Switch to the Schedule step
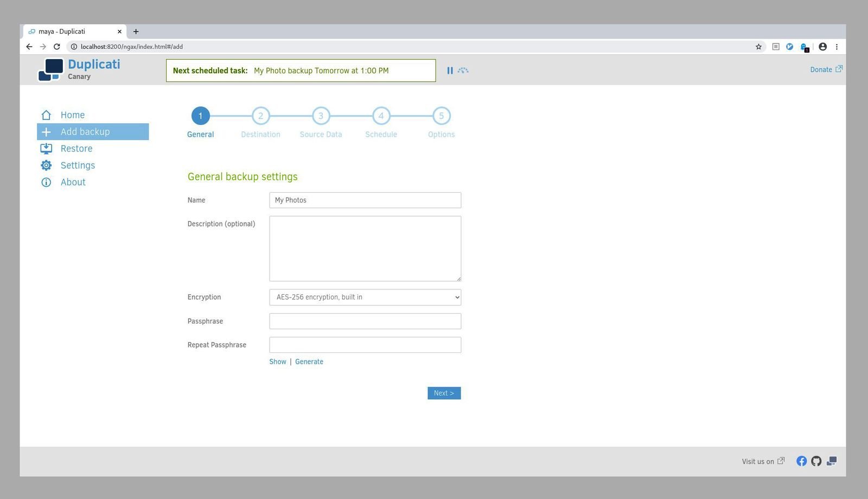The image size is (868, 499). (381, 116)
